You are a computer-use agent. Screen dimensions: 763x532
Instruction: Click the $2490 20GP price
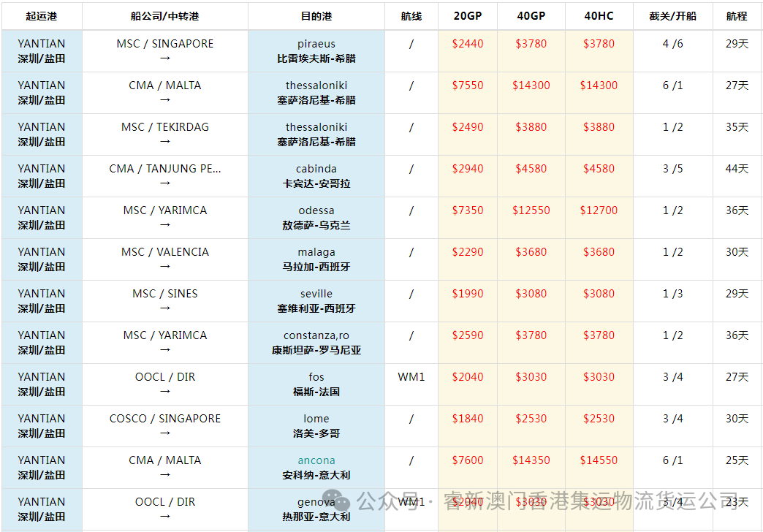(468, 127)
